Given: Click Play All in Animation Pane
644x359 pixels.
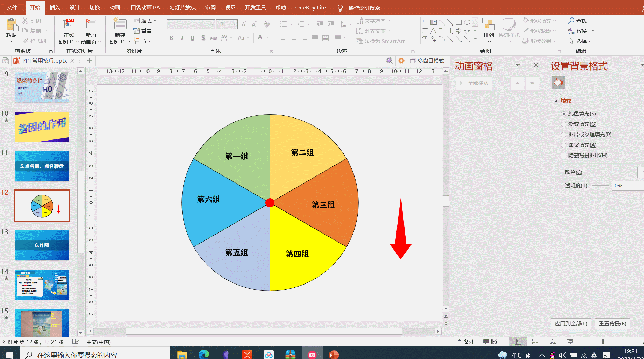Looking at the screenshot, I should [x=474, y=83].
